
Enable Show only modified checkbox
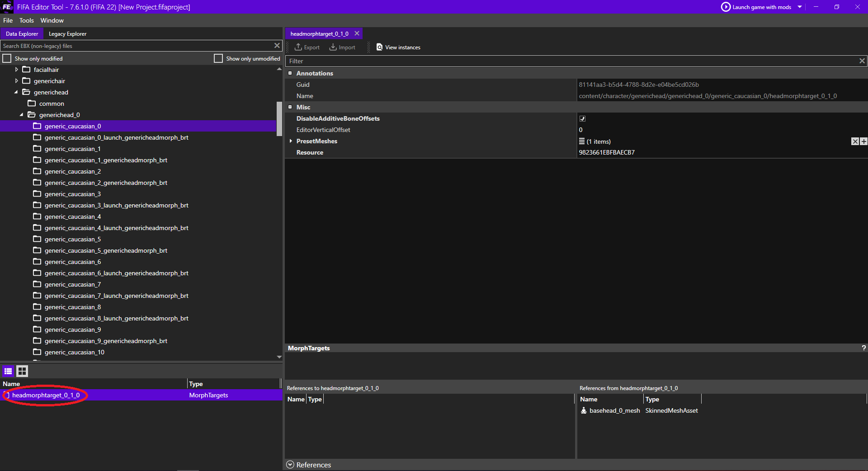coord(7,58)
